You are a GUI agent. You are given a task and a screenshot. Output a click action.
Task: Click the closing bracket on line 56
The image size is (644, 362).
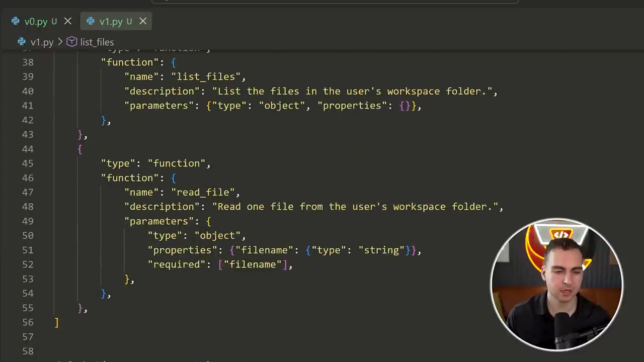57,322
